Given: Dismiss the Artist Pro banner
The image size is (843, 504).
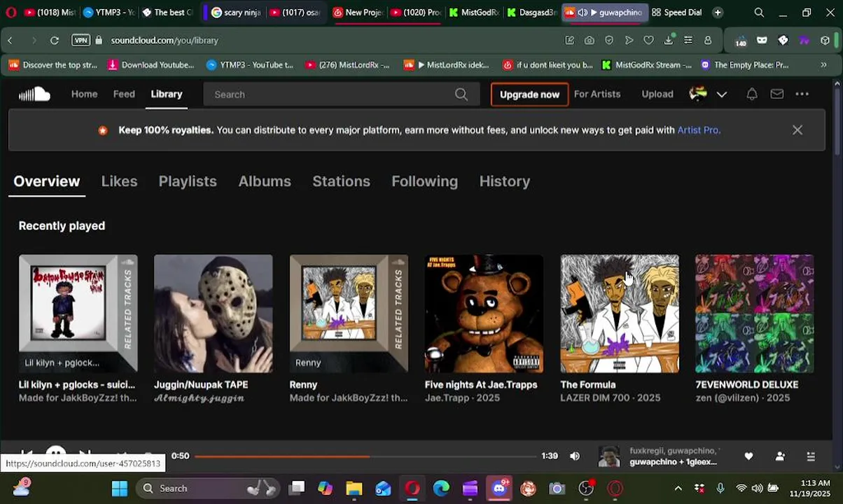Looking at the screenshot, I should click(797, 130).
